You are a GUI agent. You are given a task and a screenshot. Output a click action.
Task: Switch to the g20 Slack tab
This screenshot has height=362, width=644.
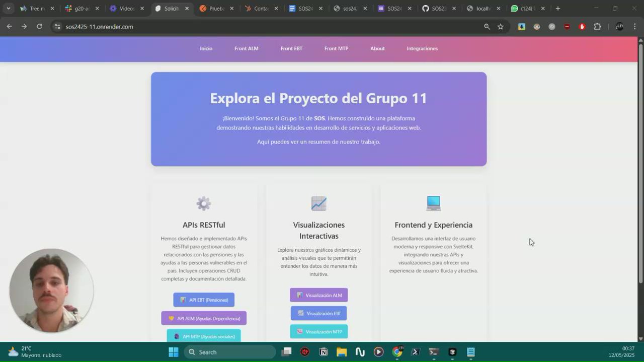(x=82, y=9)
